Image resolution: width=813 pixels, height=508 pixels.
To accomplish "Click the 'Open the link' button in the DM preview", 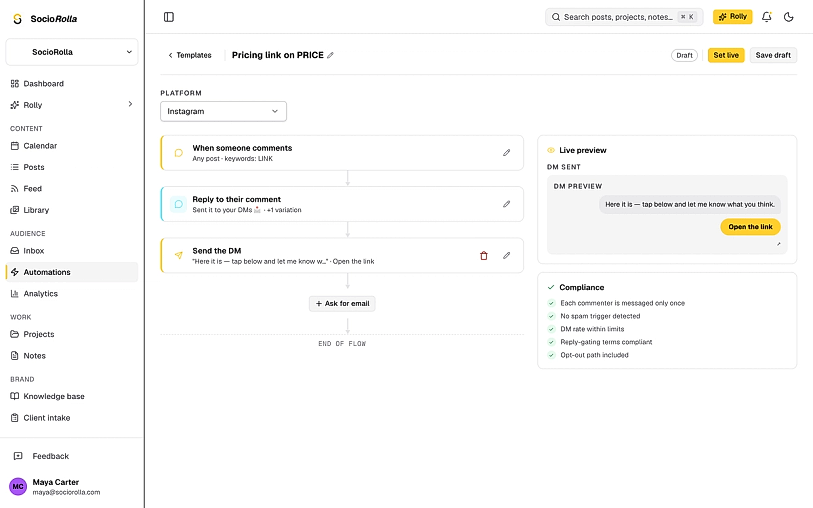I will [x=750, y=227].
